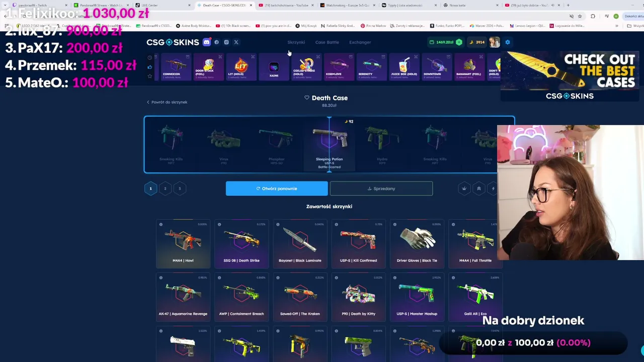The width and height of the screenshot is (644, 362).
Task: Select case count 1 hexagon
Action: point(150,189)
